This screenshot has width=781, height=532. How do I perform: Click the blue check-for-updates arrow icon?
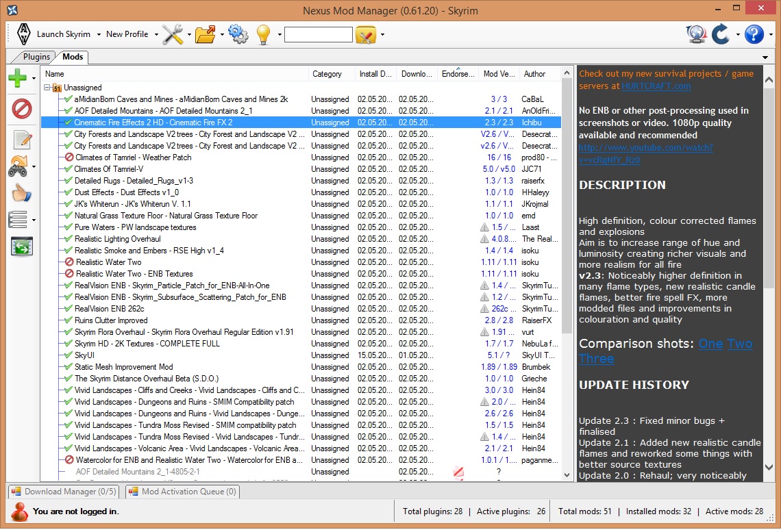[720, 34]
